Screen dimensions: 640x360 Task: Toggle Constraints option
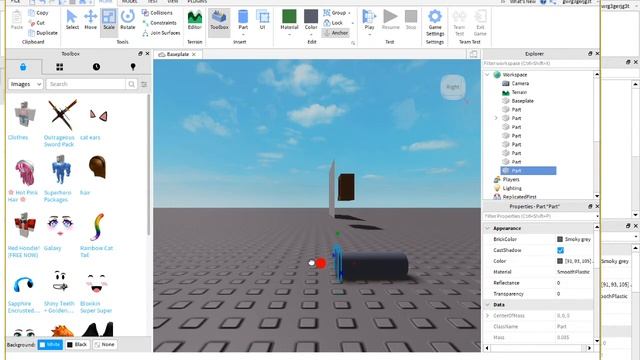pos(160,23)
